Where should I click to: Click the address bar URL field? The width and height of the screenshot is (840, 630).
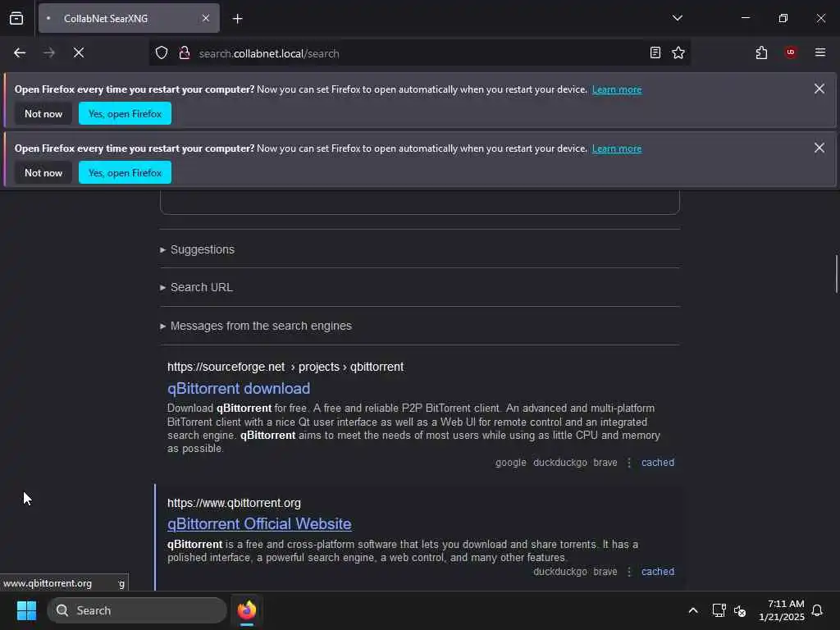pos(418,53)
